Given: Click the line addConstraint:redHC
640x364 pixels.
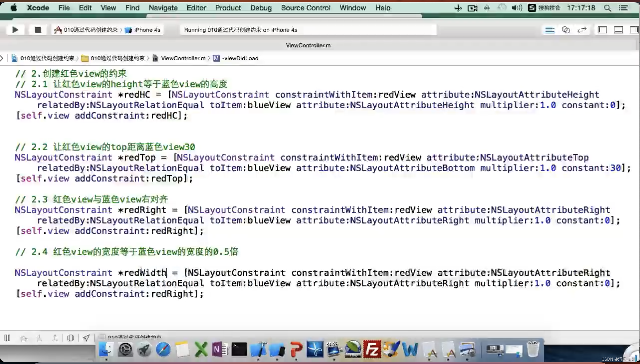Looking at the screenshot, I should (x=101, y=115).
